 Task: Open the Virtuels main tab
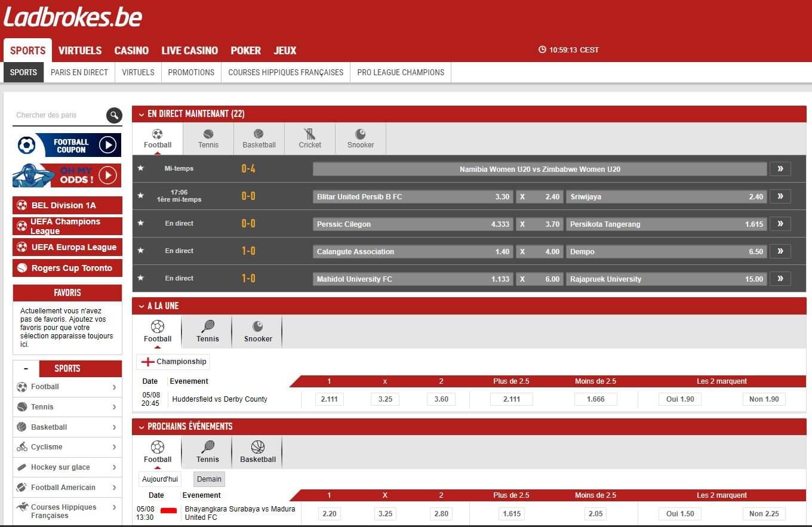[x=80, y=51]
